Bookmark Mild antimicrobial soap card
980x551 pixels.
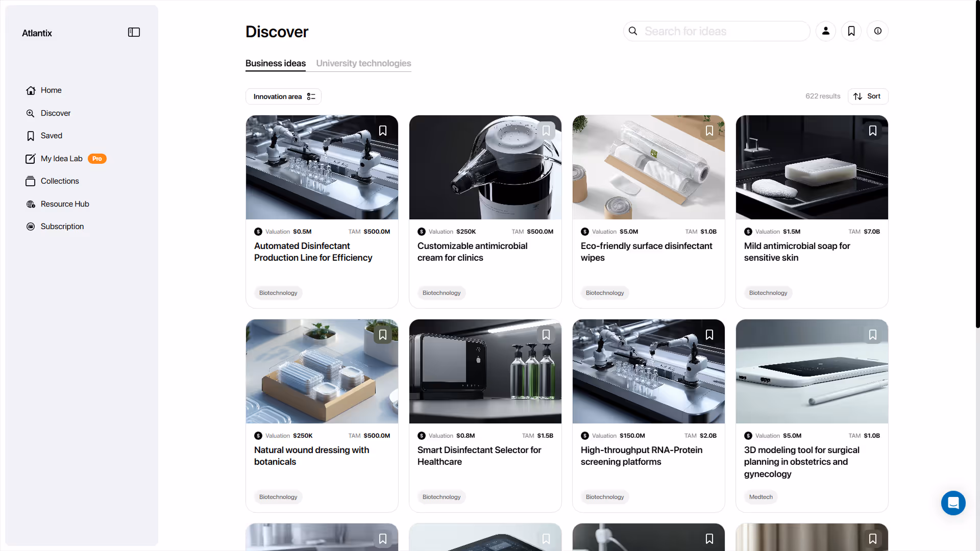tap(873, 131)
